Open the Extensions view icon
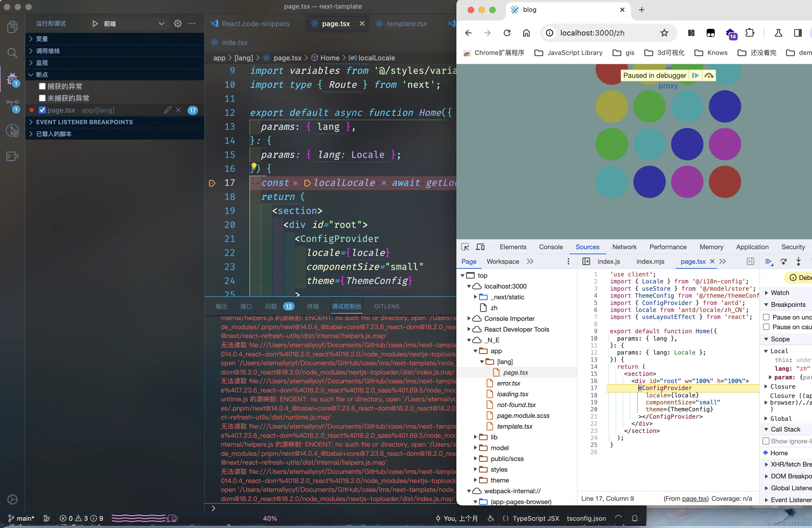The height and width of the screenshot is (528, 812). point(12,156)
